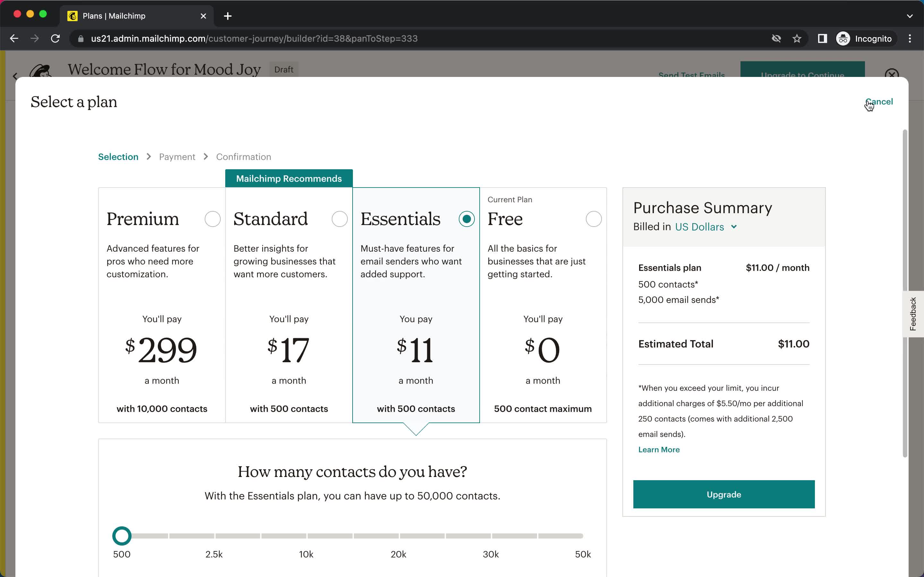Click the back navigation arrow icon
The width and height of the screenshot is (924, 577).
point(14,38)
